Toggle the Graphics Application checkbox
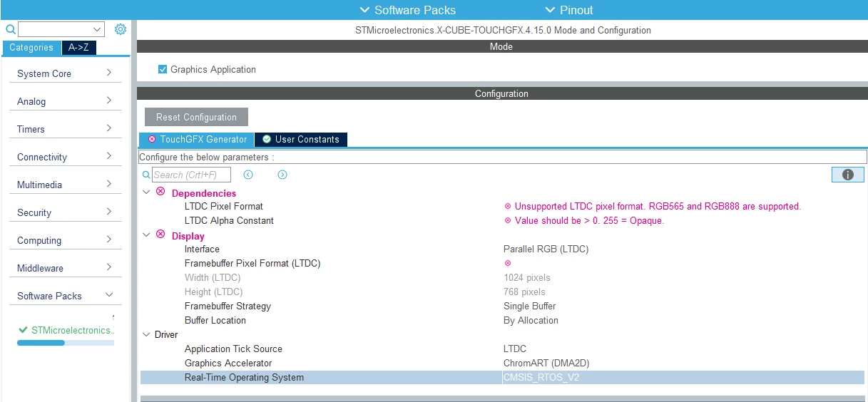 (x=163, y=69)
